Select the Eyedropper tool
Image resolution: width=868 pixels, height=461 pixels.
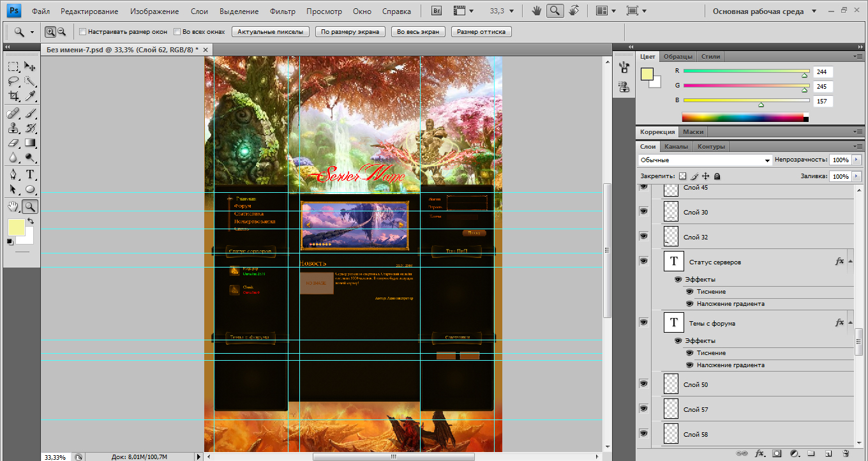[x=30, y=96]
